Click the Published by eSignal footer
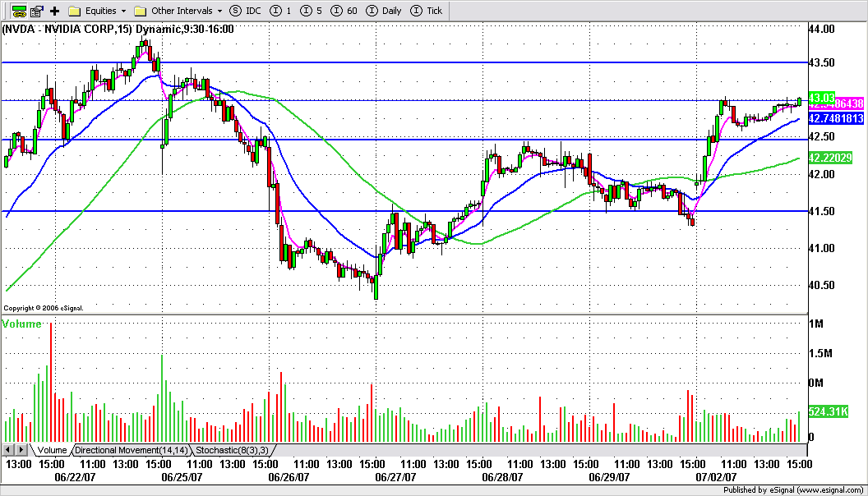This screenshot has width=868, height=496. [x=792, y=490]
